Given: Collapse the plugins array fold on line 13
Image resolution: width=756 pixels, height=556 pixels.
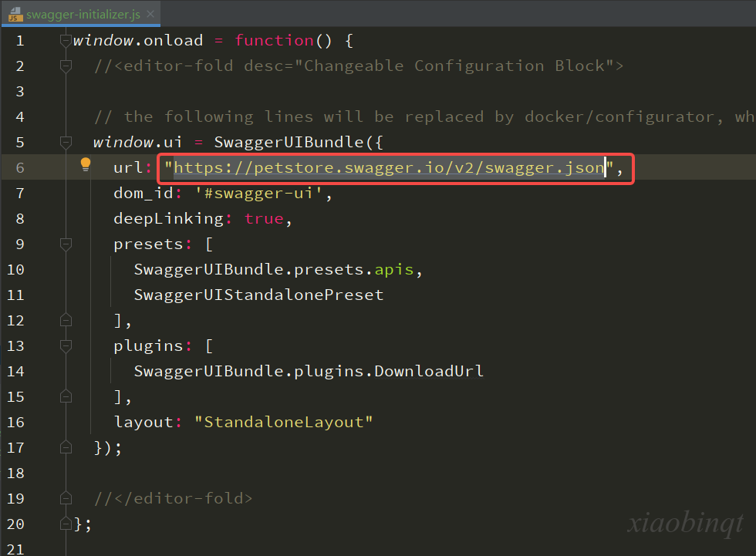Looking at the screenshot, I should pyautogui.click(x=66, y=346).
